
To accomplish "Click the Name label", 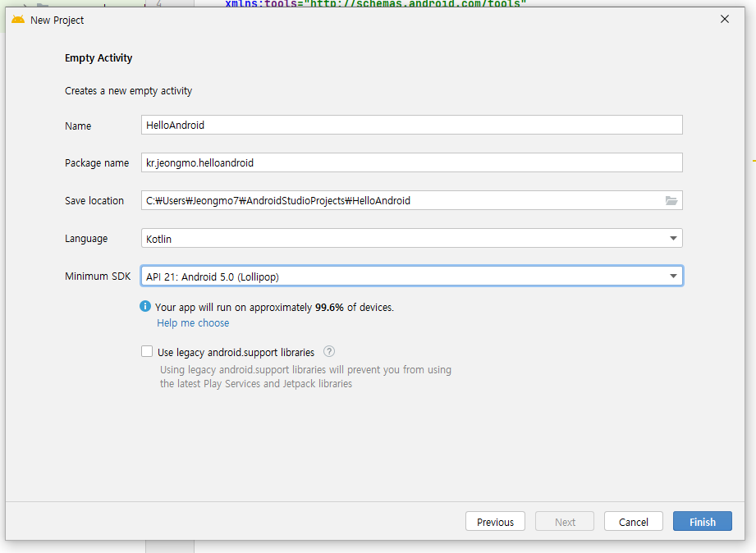I will (x=78, y=126).
